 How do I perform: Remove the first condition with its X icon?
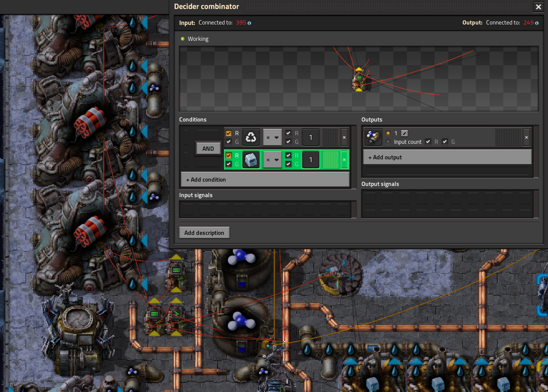click(x=344, y=137)
